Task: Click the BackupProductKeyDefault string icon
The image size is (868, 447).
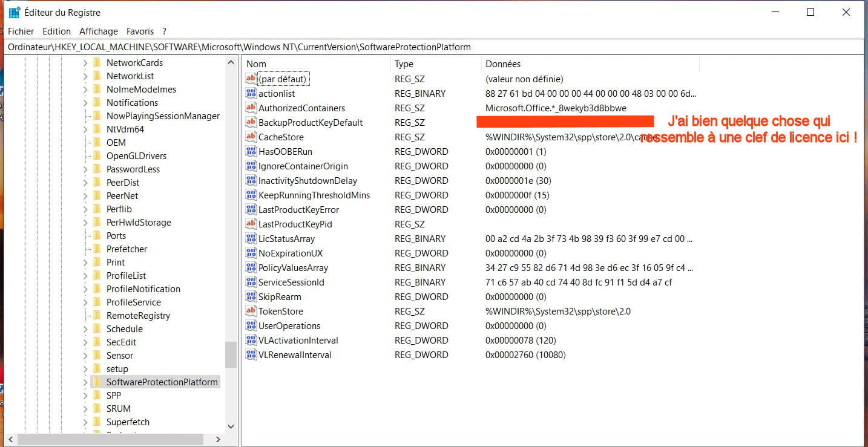Action: pyautogui.click(x=251, y=122)
